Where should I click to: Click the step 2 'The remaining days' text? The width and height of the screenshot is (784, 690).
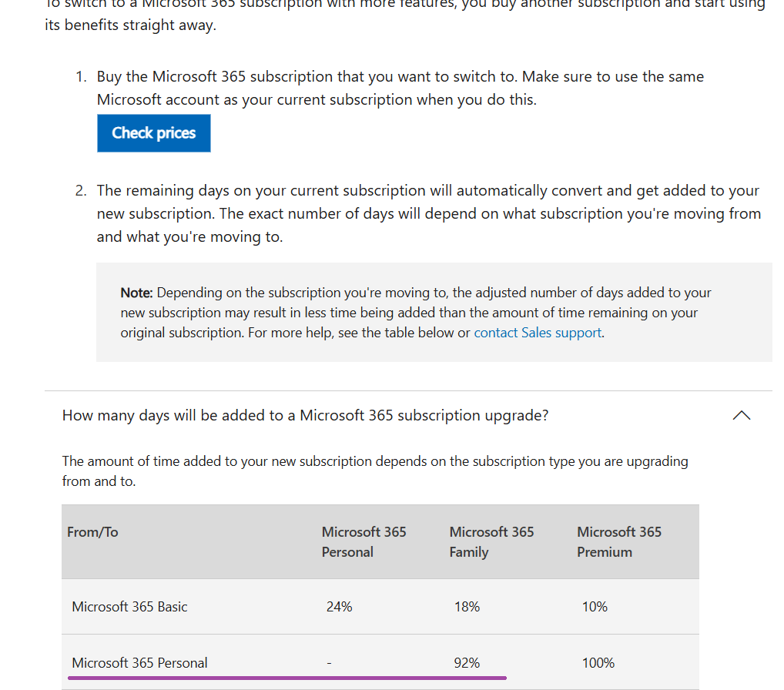click(429, 213)
